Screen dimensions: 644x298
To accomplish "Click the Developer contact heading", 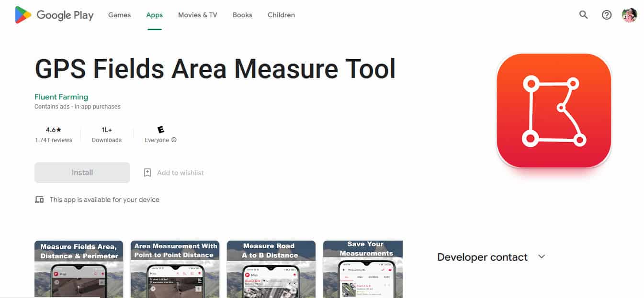I will [482, 257].
